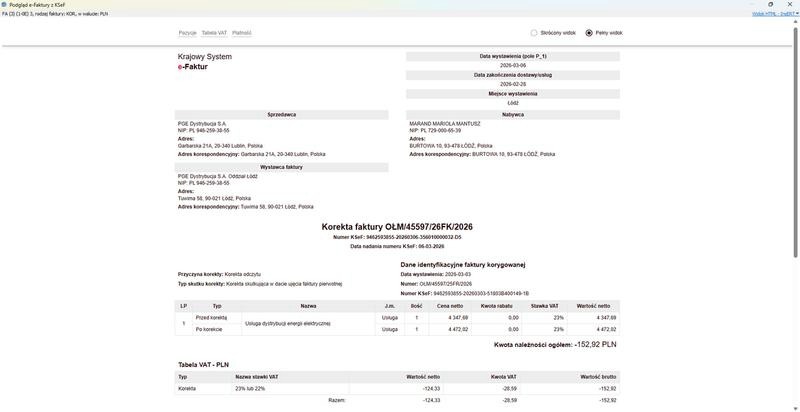Click item name Usługa dystrybucji energii elektrycznej
The height and width of the screenshot is (412, 800).
click(x=288, y=323)
